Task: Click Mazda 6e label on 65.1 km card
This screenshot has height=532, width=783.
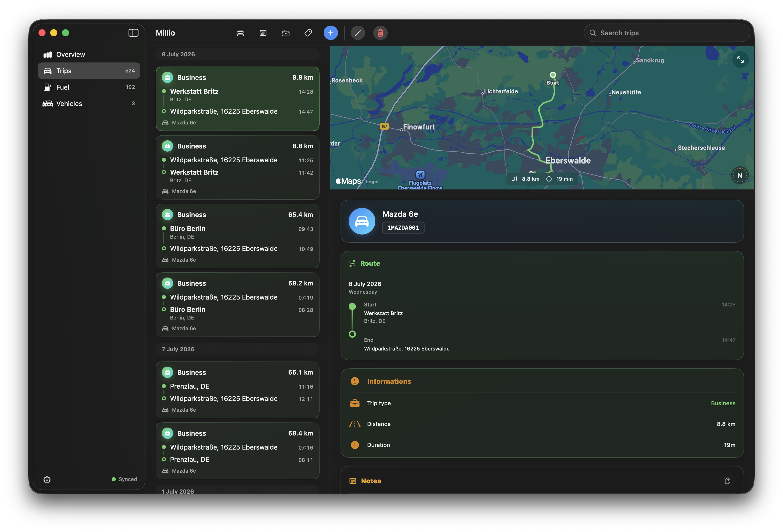Action: coord(184,410)
